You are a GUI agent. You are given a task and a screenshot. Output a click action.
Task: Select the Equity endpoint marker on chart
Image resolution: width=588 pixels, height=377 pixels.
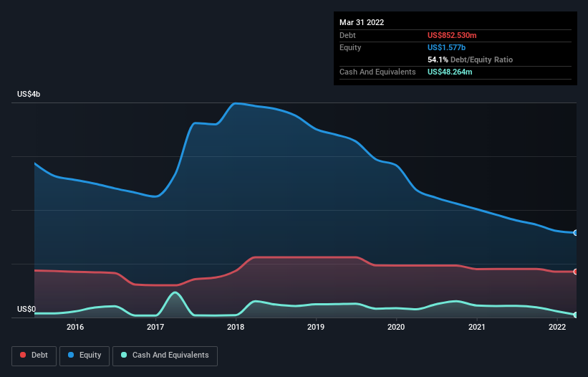pyautogui.click(x=576, y=233)
